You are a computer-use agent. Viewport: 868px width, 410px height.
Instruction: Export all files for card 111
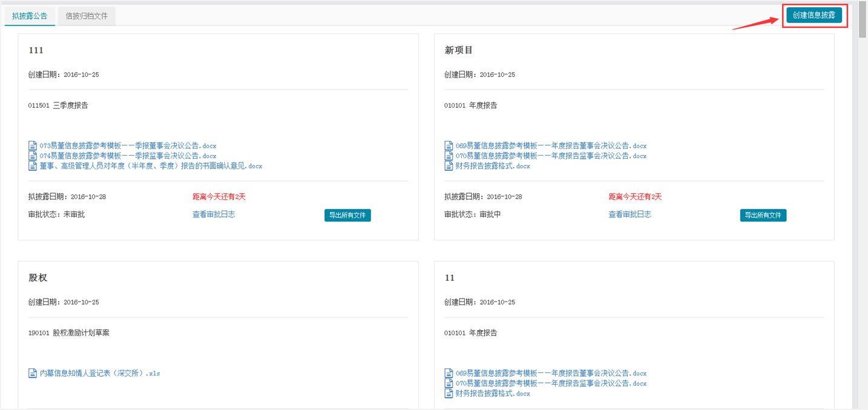[347, 215]
